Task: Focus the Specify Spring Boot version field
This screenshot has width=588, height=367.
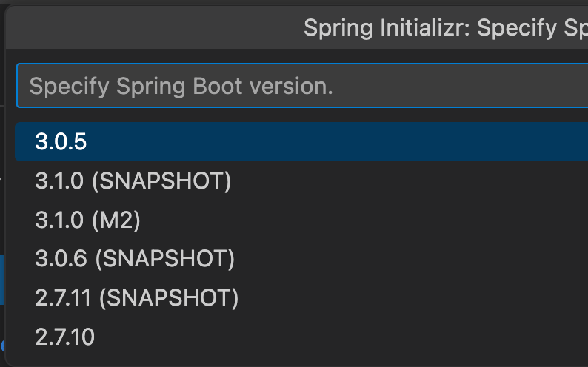Action: click(x=302, y=86)
